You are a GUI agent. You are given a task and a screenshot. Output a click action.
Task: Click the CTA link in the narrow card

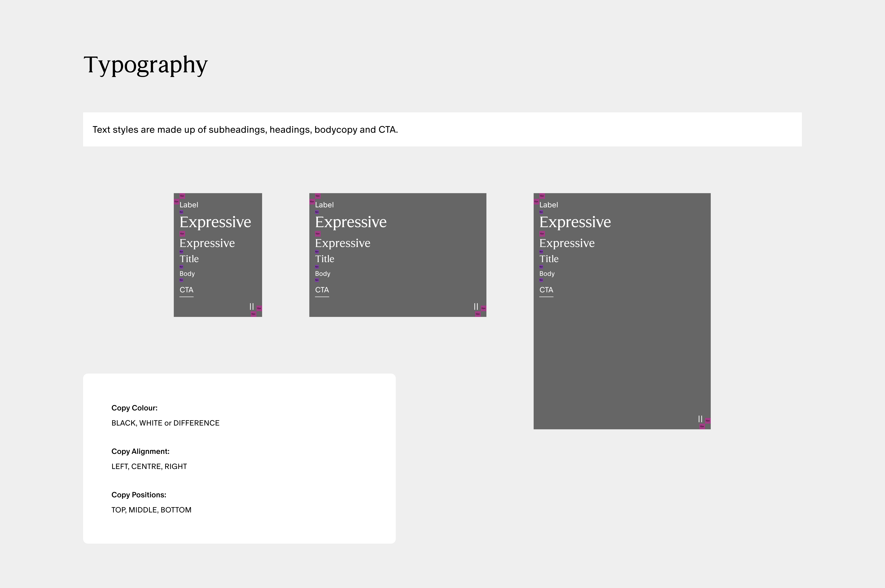[x=186, y=290]
